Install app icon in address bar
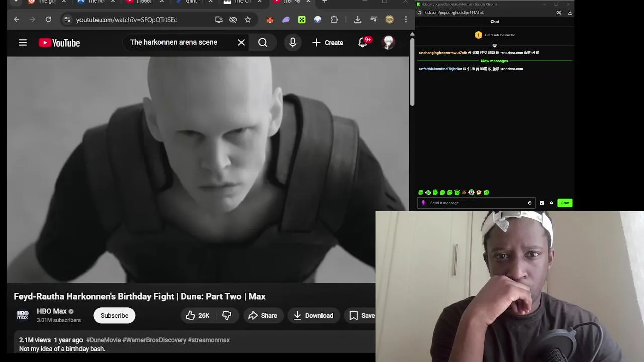 (219, 20)
